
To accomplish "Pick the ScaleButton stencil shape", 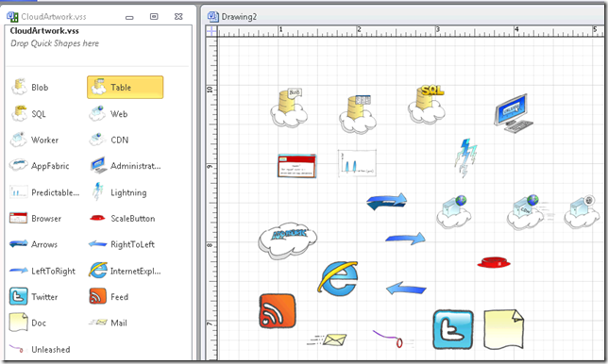I will [x=122, y=219].
